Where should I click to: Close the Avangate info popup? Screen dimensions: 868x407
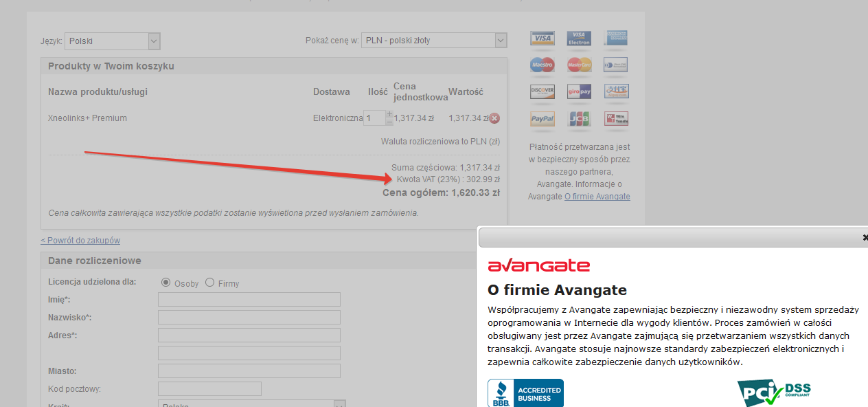click(x=865, y=237)
